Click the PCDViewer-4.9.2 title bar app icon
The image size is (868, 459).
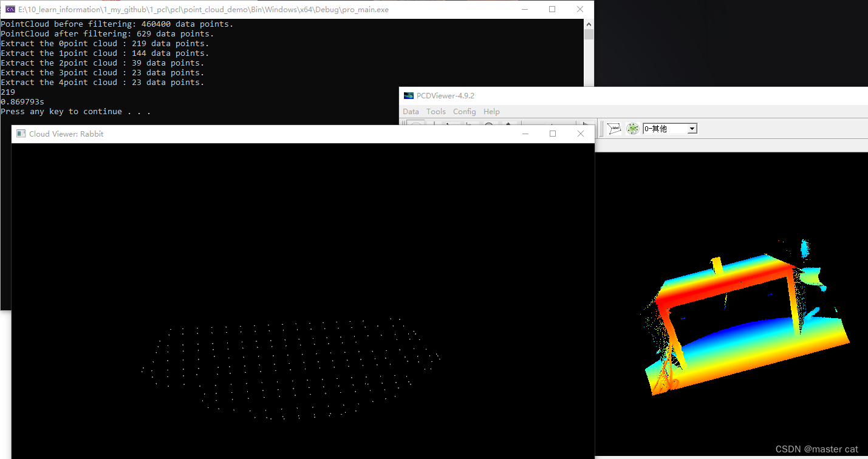tap(409, 95)
